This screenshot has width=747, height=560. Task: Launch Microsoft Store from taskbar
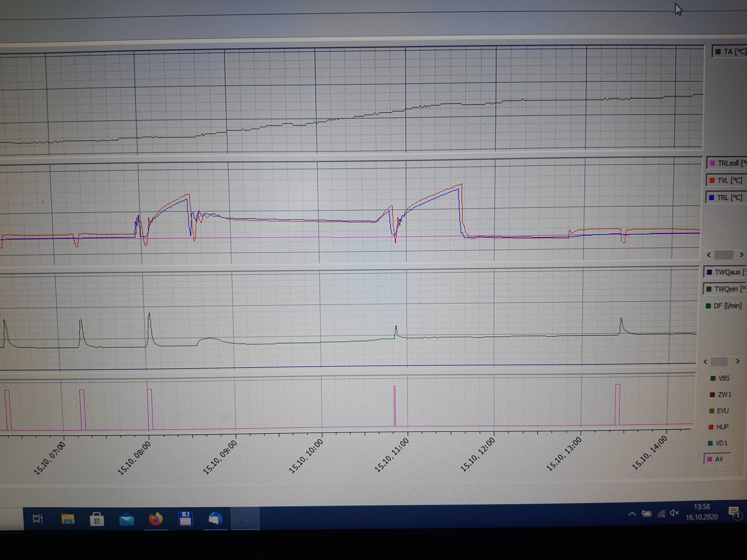97,519
